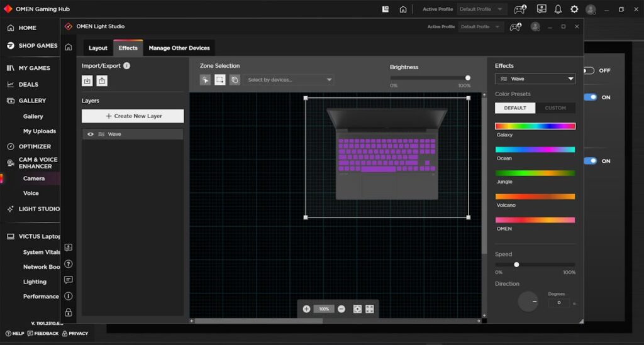Viewport: 644px width, 345px height.
Task: Open OMEN Gaming Hub notifications bell
Action: coord(558,9)
